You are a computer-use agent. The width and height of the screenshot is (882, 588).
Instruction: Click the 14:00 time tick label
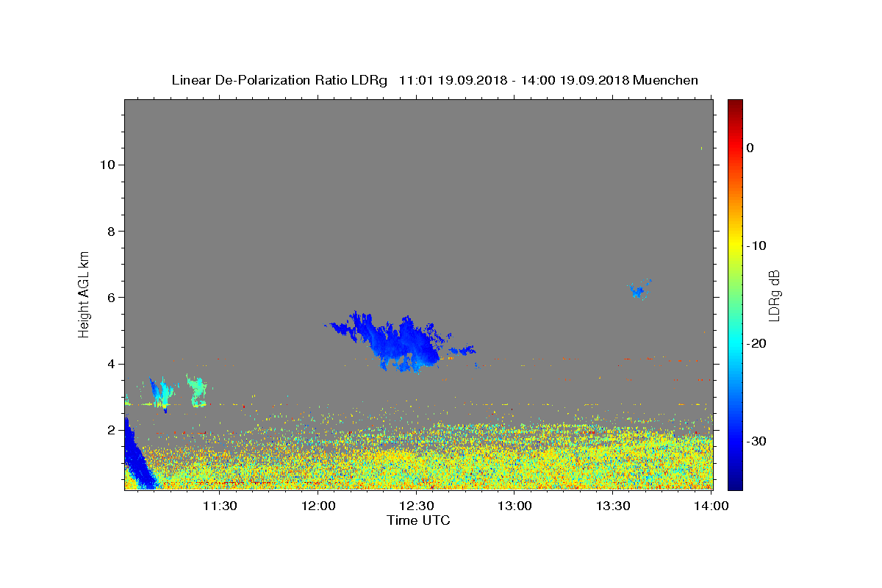(x=712, y=506)
